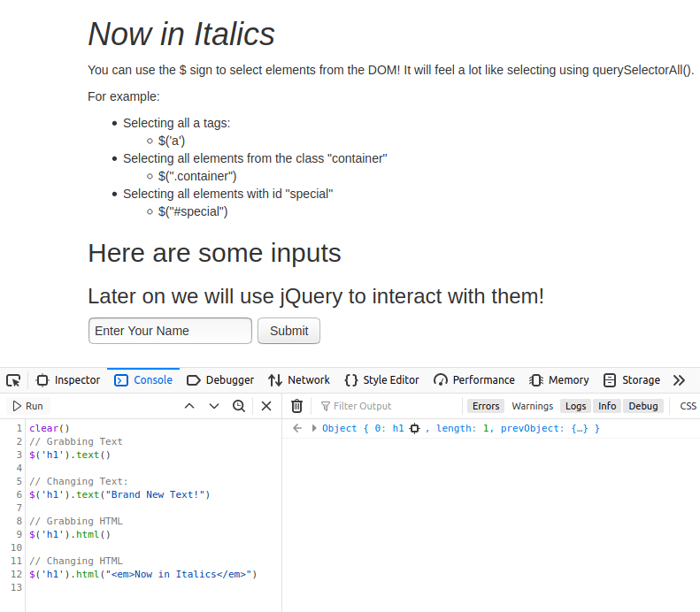Click the Filter Output search field
Image resolution: width=700 pixels, height=612 pixels.
coord(389,406)
